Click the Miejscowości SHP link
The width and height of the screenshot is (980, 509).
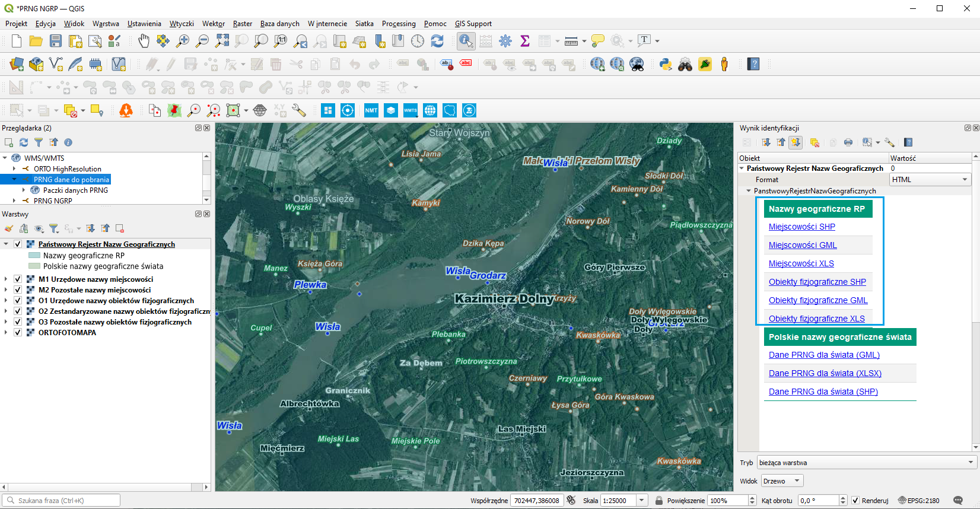pyautogui.click(x=802, y=227)
